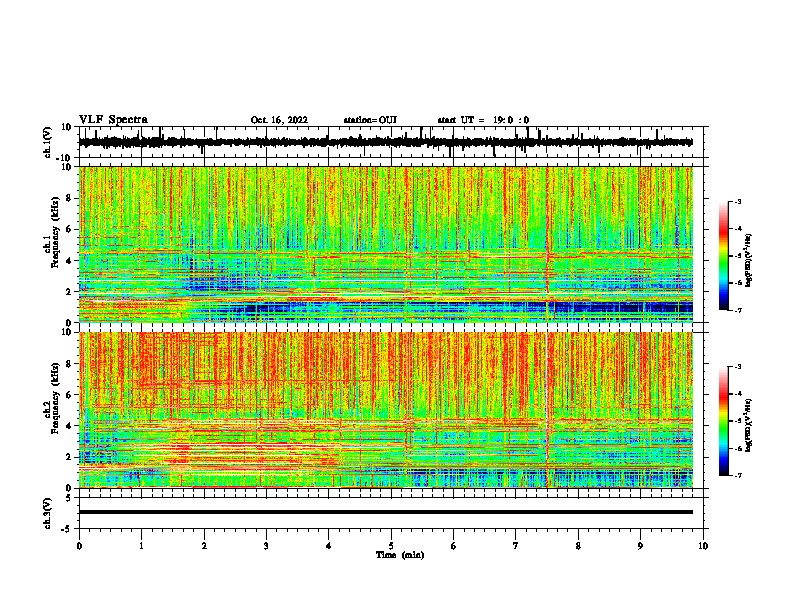Click the ch.2 spectrogram color scale bar
Image resolution: width=792 pixels, height=612 pixels.
[x=723, y=421]
